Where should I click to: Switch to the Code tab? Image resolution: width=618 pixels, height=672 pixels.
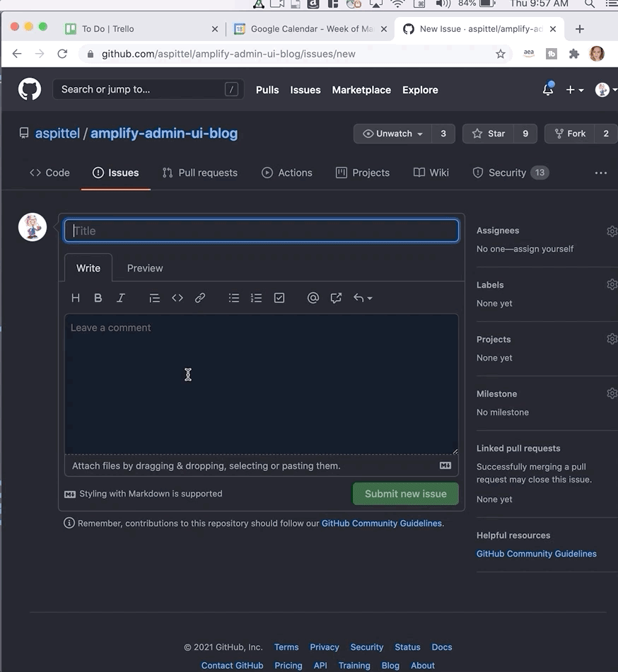pos(49,173)
